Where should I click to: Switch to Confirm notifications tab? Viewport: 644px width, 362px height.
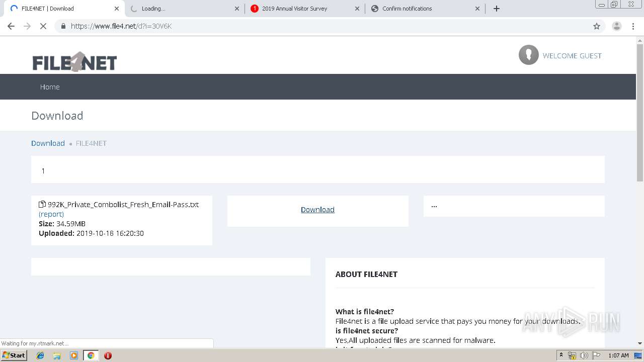coord(425,9)
